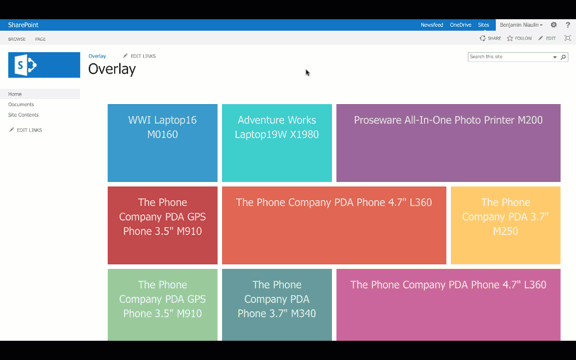Click the SharePoint site logo

click(x=44, y=65)
